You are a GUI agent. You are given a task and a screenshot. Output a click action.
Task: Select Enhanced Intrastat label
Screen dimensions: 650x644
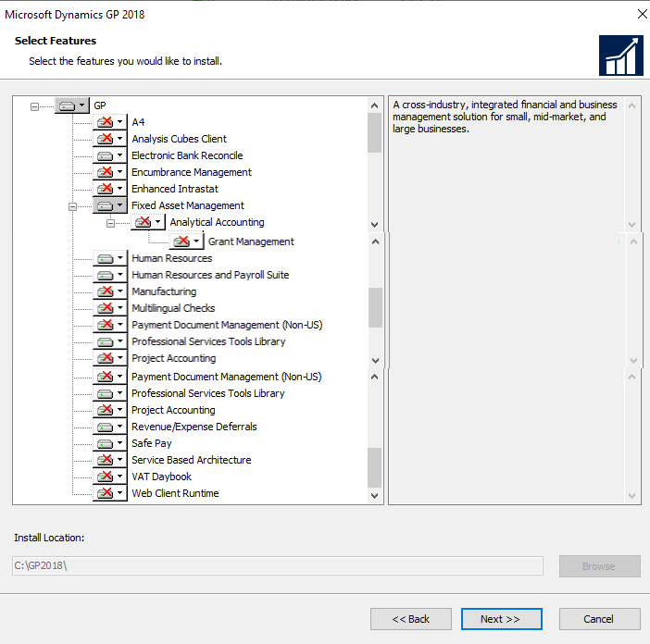click(174, 189)
